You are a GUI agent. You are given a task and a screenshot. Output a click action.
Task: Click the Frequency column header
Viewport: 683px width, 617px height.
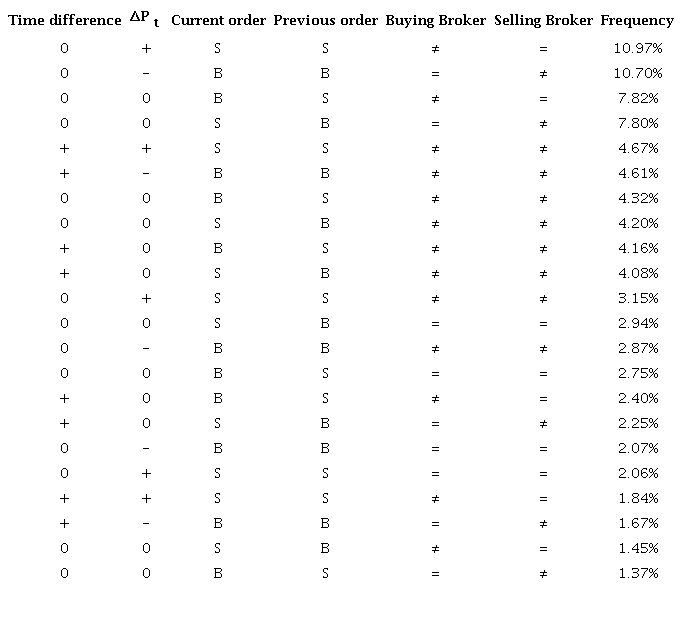click(637, 21)
